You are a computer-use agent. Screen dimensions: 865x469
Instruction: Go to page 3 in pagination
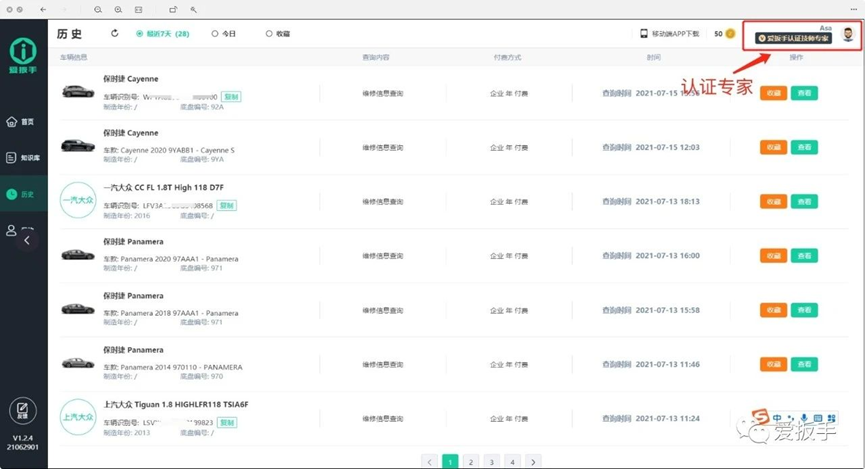coord(492,462)
